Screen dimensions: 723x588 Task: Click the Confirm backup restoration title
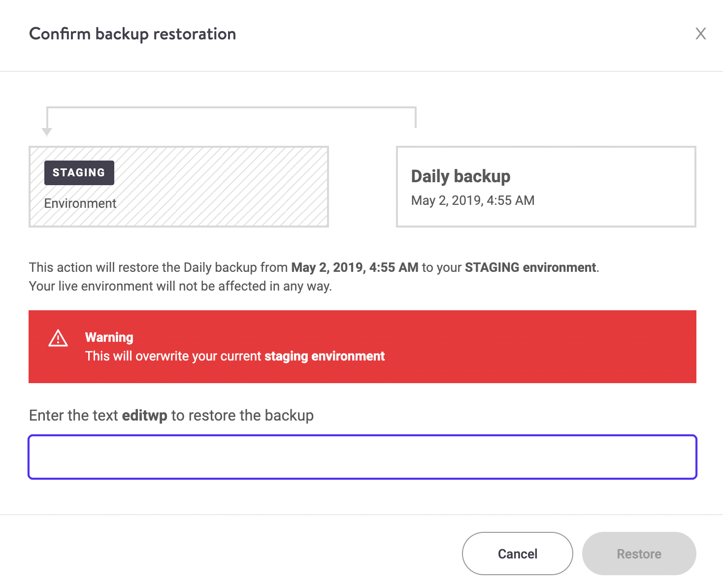tap(132, 33)
